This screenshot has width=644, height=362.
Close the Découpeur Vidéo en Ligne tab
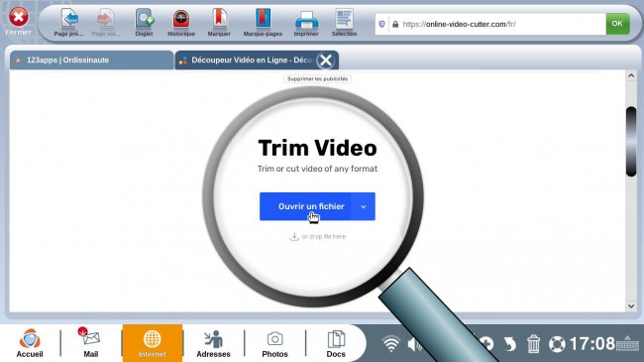click(326, 60)
